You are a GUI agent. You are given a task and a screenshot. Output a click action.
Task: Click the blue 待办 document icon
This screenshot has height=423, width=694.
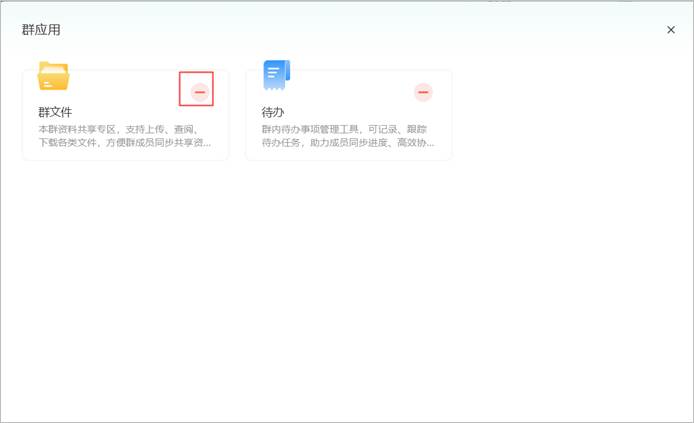pos(277,75)
